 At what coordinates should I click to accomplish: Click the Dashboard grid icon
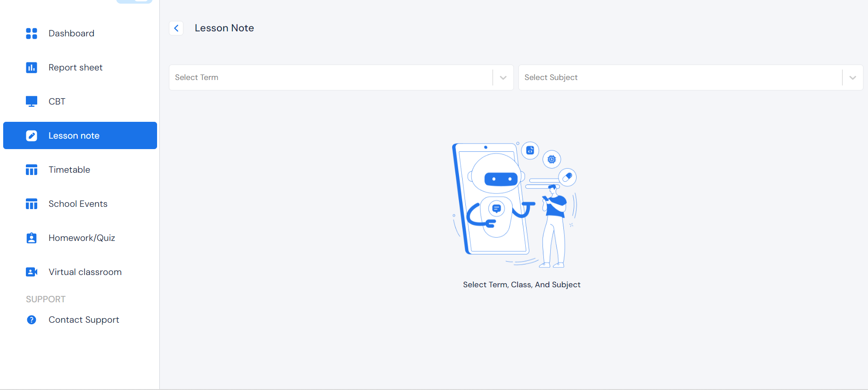[31, 34]
